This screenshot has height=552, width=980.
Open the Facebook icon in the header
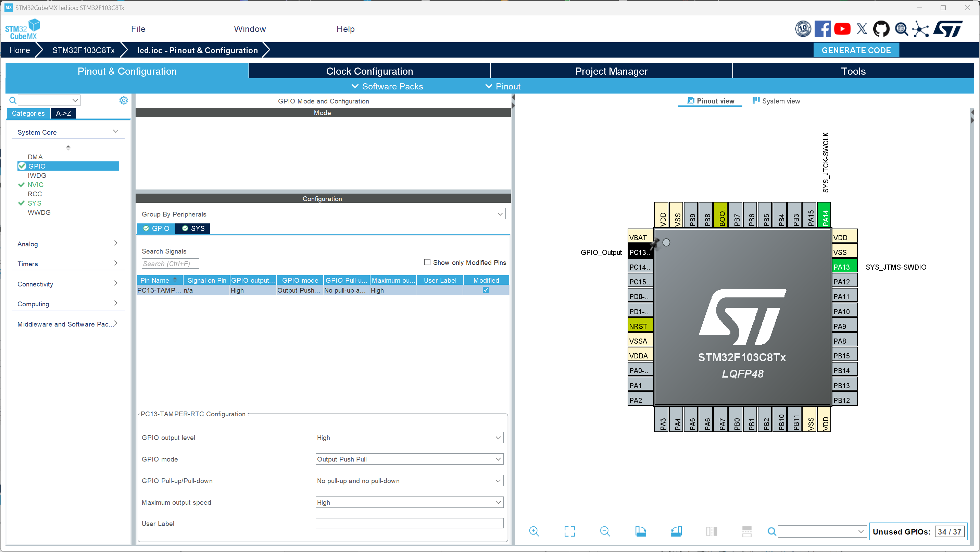pos(822,29)
